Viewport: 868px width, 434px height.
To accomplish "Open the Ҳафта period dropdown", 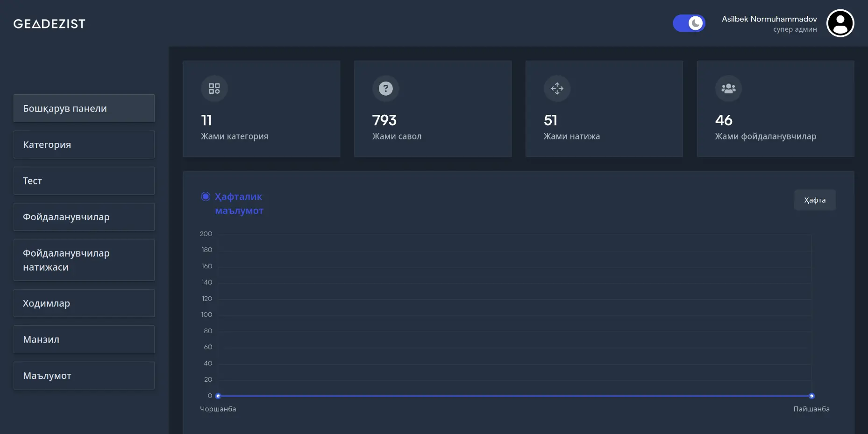I will click(x=815, y=200).
